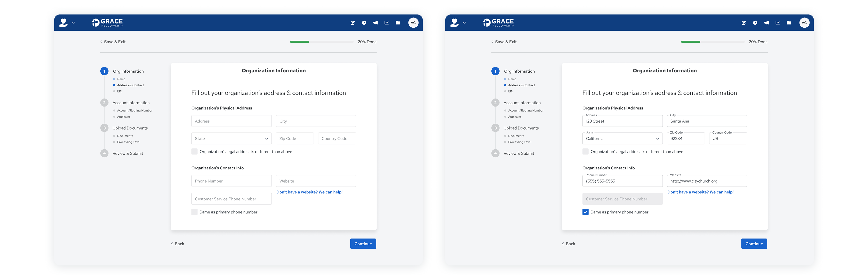Click the folder icon in left screen header

(398, 23)
